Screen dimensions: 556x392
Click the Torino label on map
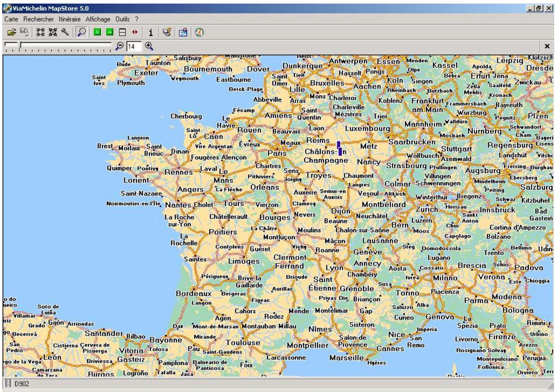click(x=407, y=293)
